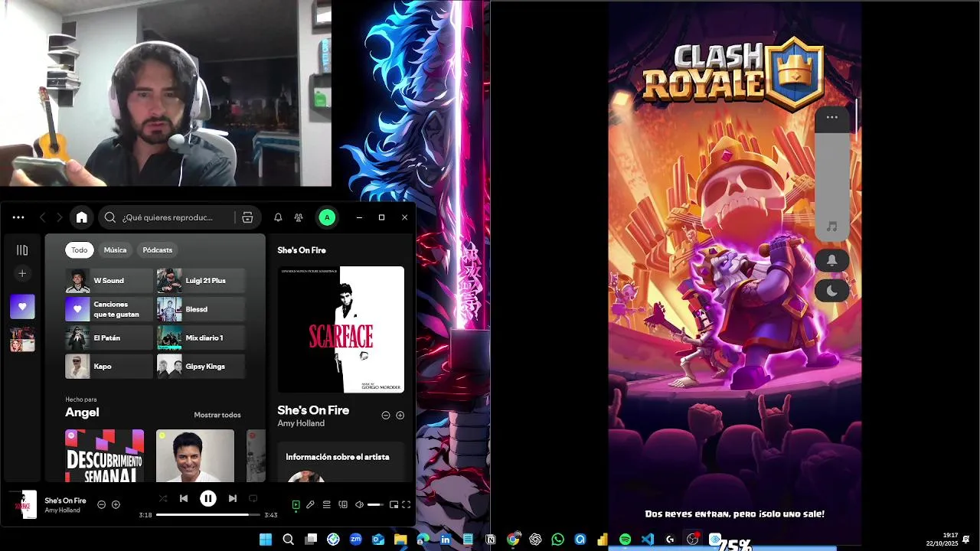Click the Scarface album cover
This screenshot has width=980, height=551.
pyautogui.click(x=341, y=330)
